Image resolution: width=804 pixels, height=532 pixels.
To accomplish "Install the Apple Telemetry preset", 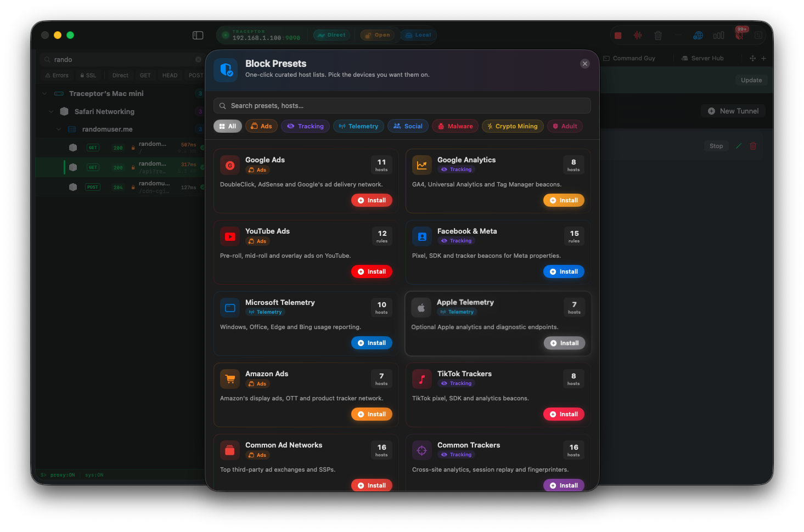I will tap(565, 343).
